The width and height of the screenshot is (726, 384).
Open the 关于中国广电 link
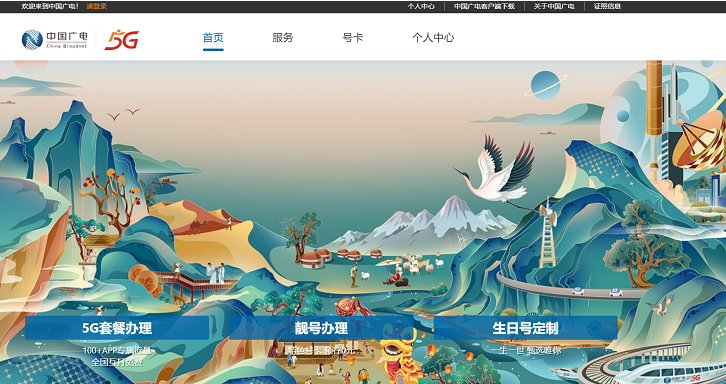[554, 6]
